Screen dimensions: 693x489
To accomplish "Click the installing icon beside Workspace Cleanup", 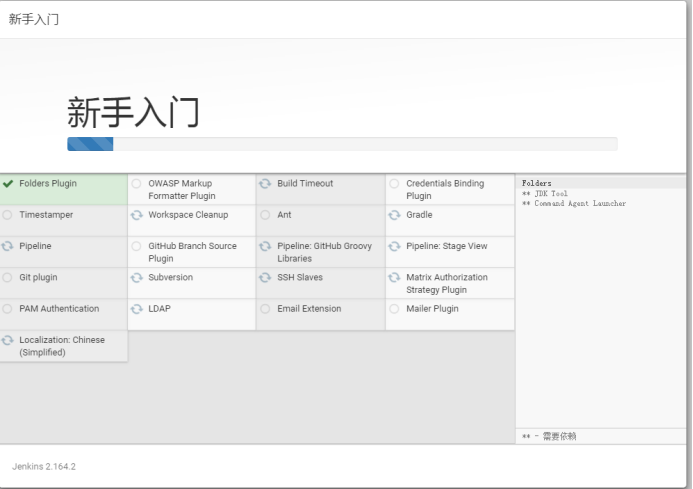I will click(137, 215).
